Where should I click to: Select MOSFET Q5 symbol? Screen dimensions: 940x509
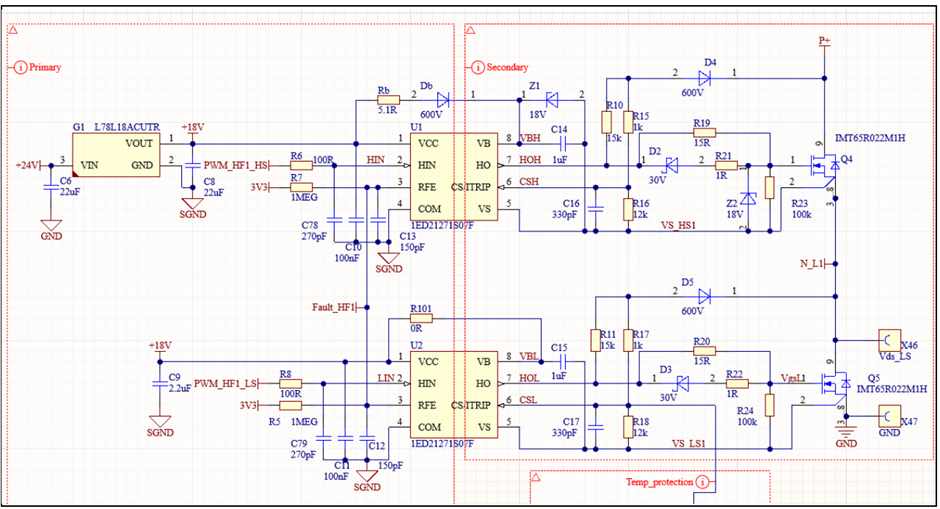tap(834, 385)
